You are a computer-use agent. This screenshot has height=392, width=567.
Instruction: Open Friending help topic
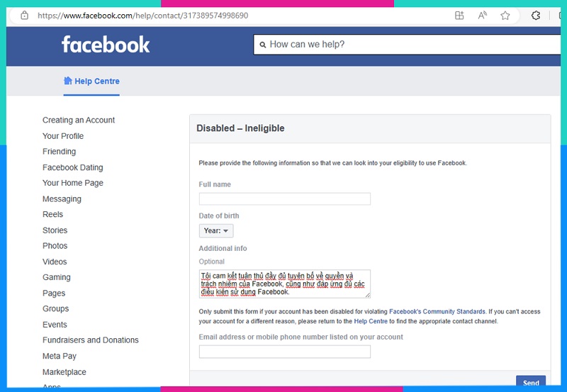[x=60, y=152]
